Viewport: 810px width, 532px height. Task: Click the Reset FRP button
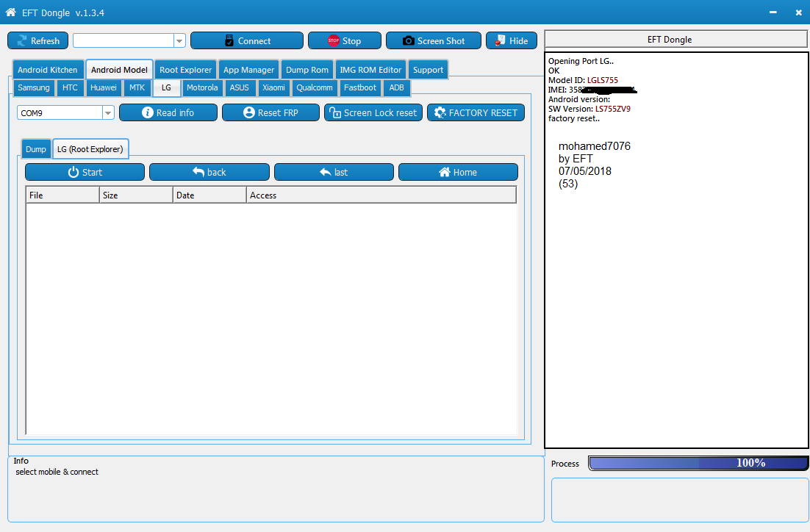[270, 112]
